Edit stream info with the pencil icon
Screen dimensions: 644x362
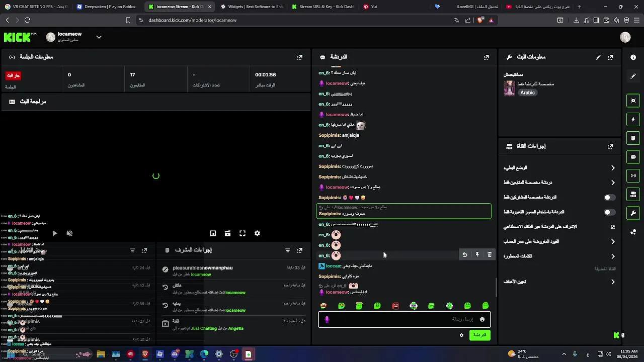[598, 57]
